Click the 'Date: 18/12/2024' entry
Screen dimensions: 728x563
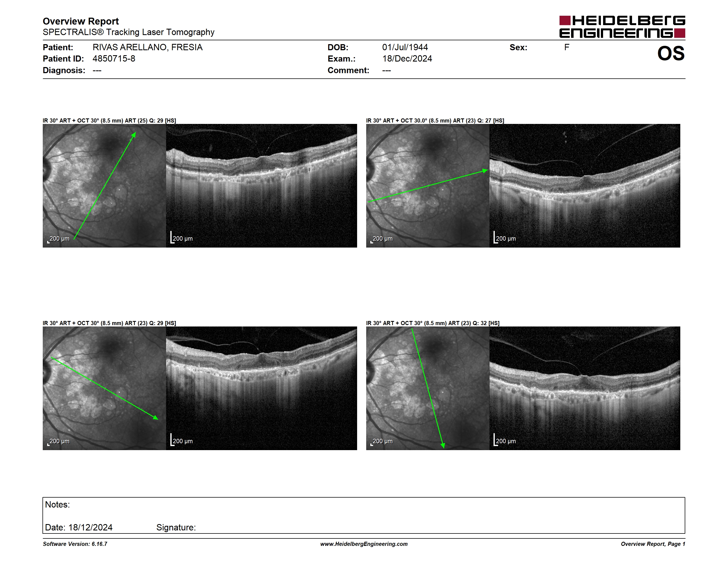[x=79, y=527]
